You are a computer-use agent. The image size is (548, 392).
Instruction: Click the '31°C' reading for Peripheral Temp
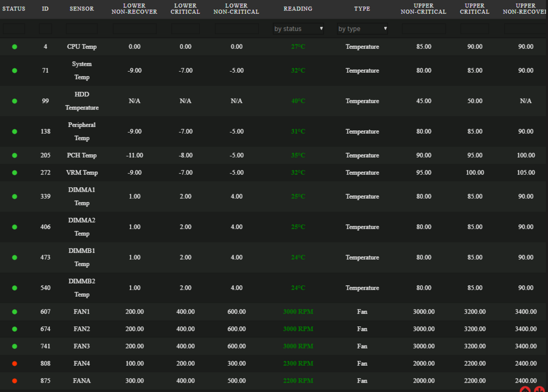tap(298, 131)
